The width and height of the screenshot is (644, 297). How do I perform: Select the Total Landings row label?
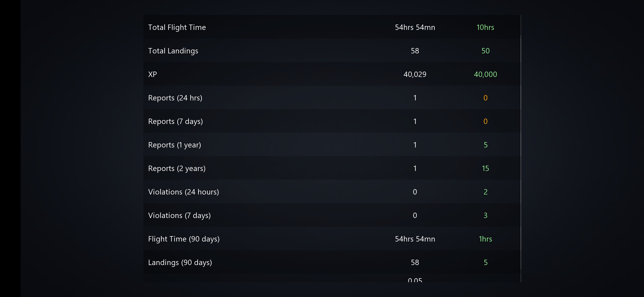173,51
